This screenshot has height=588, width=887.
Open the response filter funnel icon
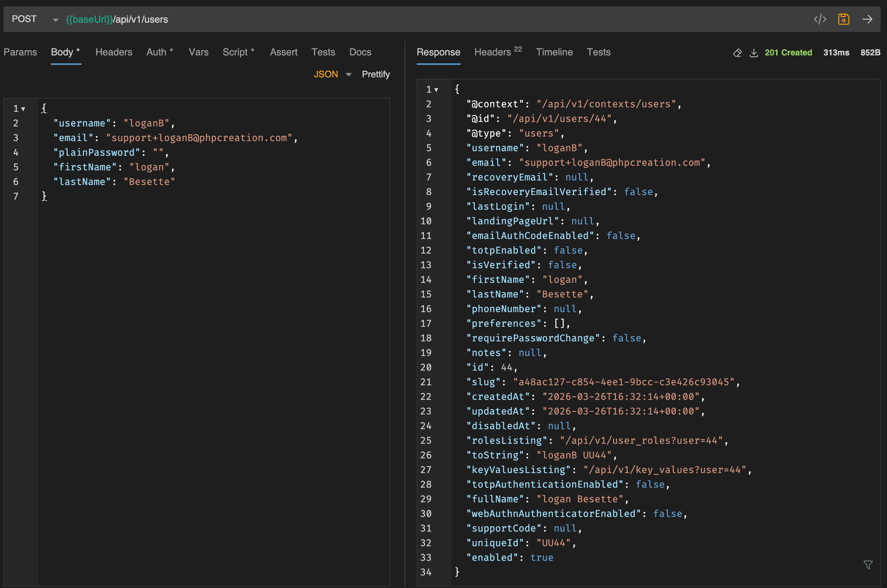click(x=868, y=564)
